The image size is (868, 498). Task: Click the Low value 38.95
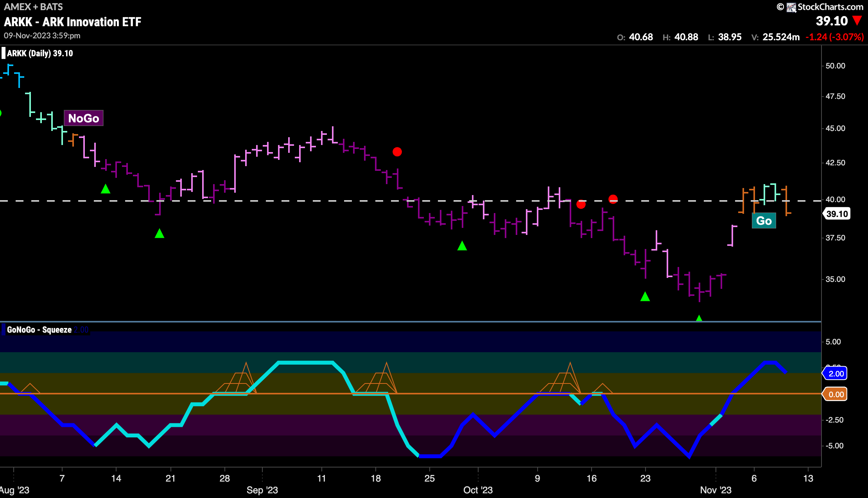[x=730, y=37]
